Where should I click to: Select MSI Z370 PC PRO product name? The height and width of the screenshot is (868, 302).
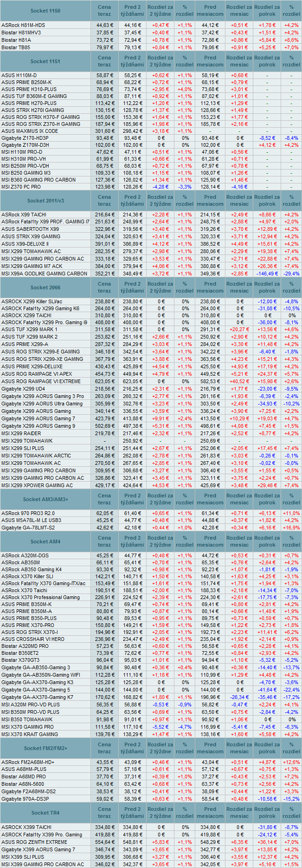pos(21,187)
